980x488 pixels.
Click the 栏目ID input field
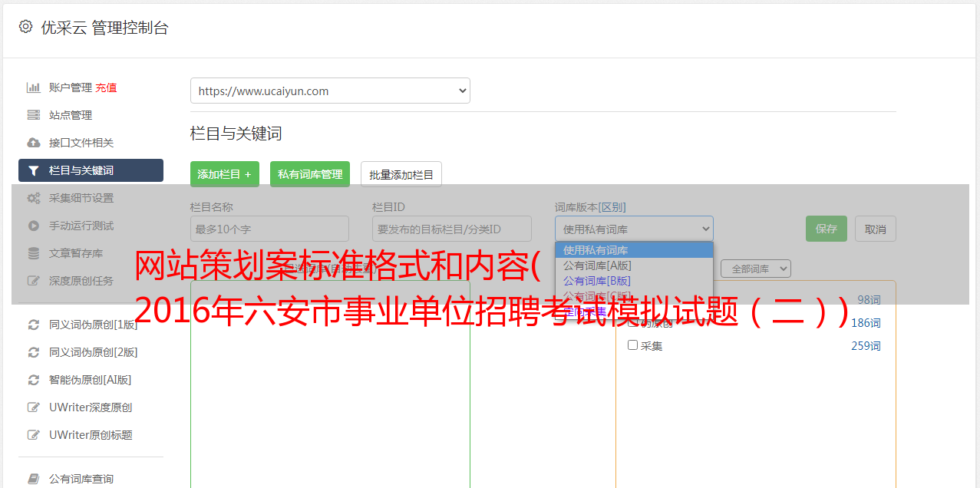coord(452,229)
